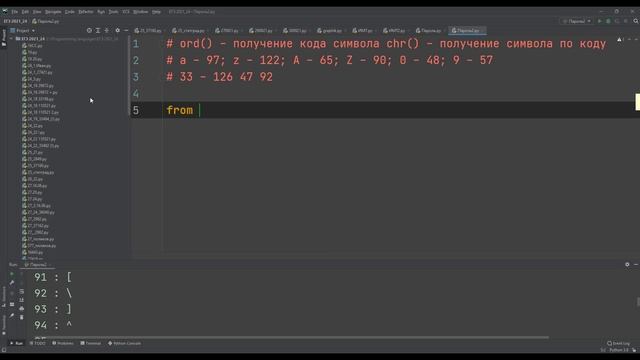Click output line '92 : \'
This screenshot has width=640, height=360.
(x=53, y=293)
